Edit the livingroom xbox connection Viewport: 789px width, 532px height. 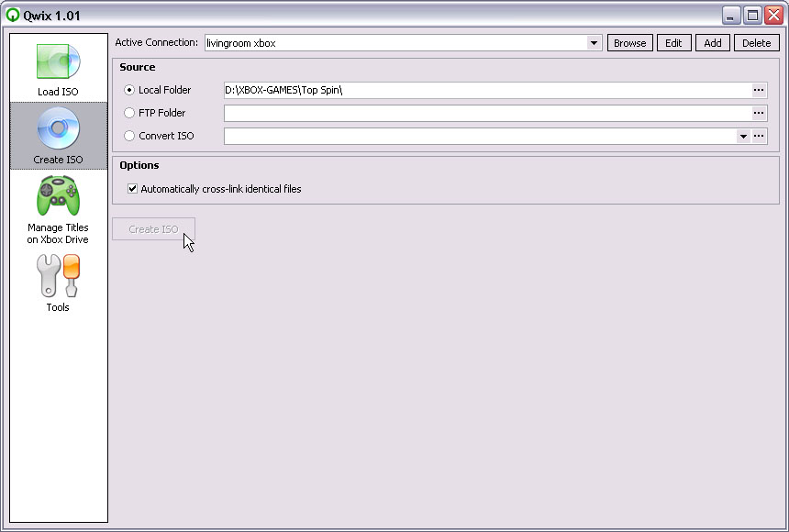[673, 43]
